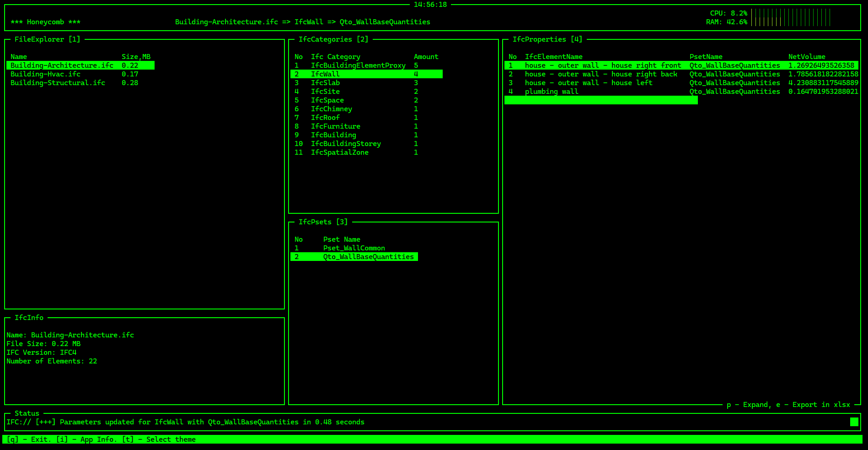868x450 pixels.
Task: Click the Ifc Category column header
Action: tap(336, 57)
